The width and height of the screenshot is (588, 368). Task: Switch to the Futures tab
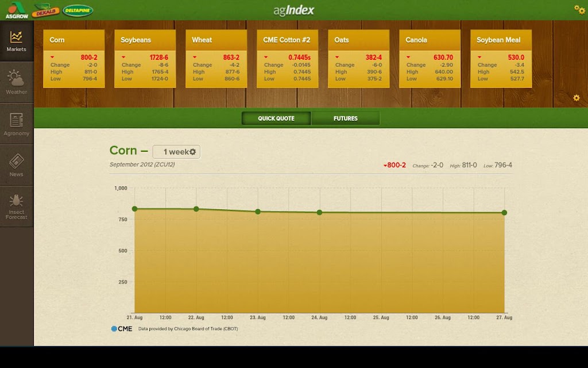345,118
